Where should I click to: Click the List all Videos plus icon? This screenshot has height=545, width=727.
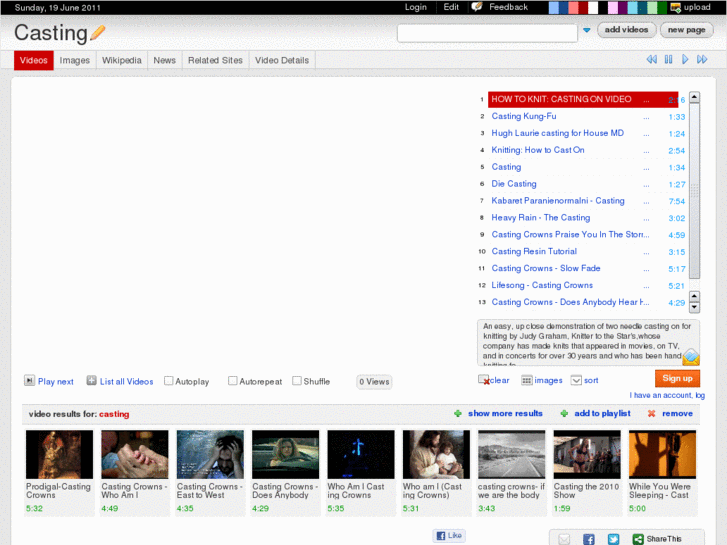click(x=91, y=381)
